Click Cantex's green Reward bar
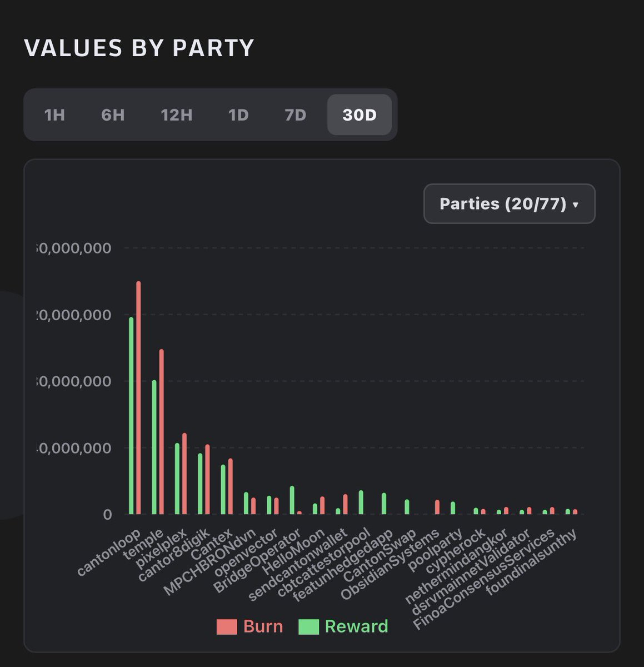 click(223, 489)
